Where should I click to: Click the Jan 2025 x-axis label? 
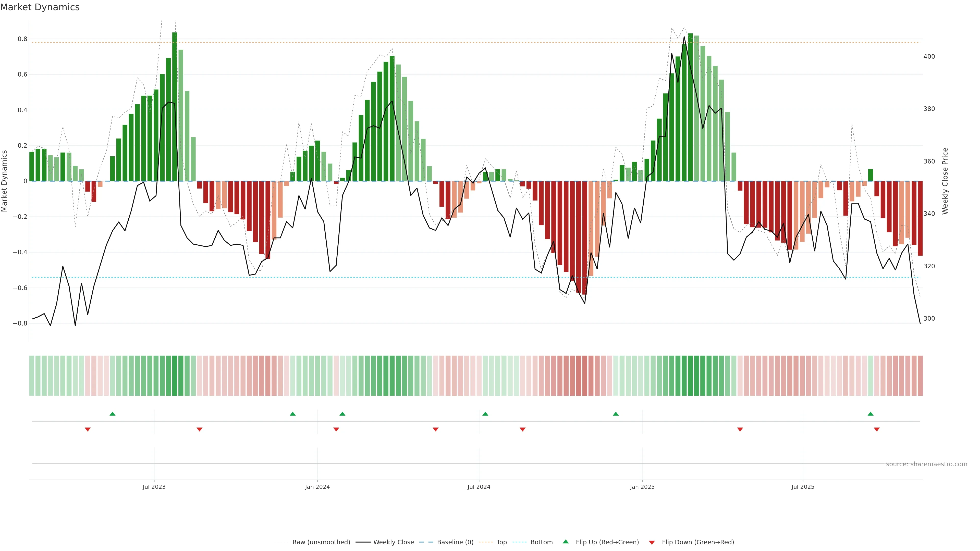tap(642, 487)
